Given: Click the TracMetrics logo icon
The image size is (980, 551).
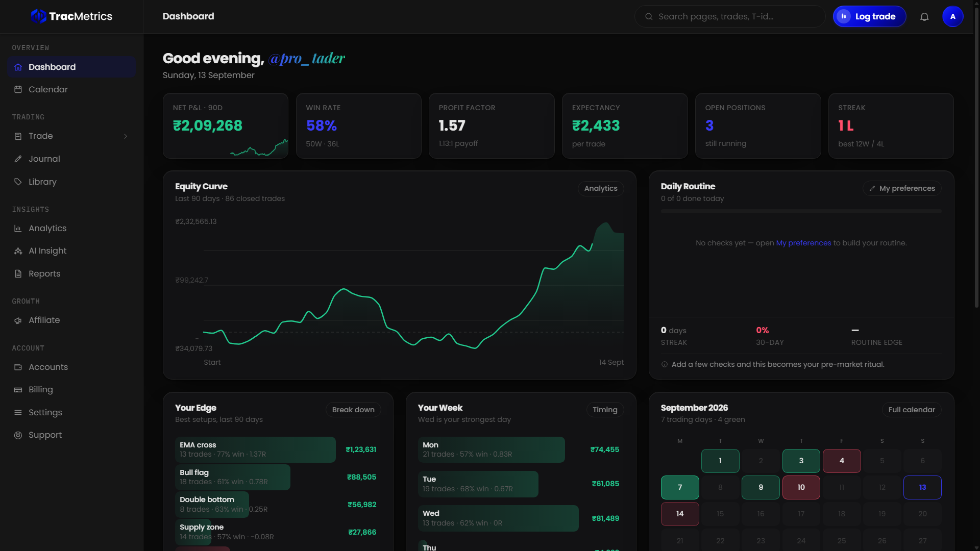Looking at the screenshot, I should [x=38, y=16].
